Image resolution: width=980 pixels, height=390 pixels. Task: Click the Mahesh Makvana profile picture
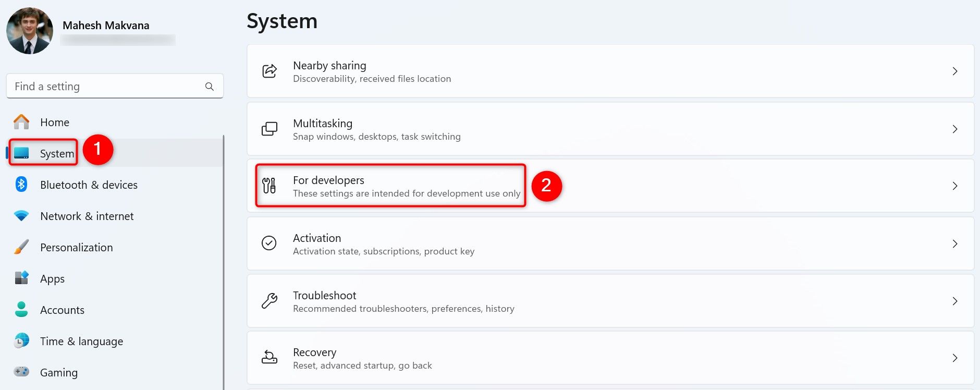[x=30, y=31]
